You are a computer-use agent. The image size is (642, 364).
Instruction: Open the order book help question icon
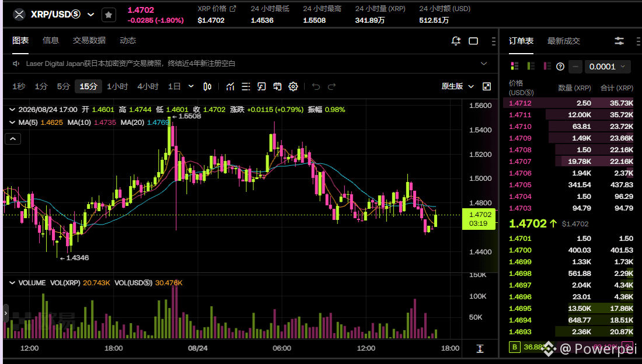coord(560,66)
